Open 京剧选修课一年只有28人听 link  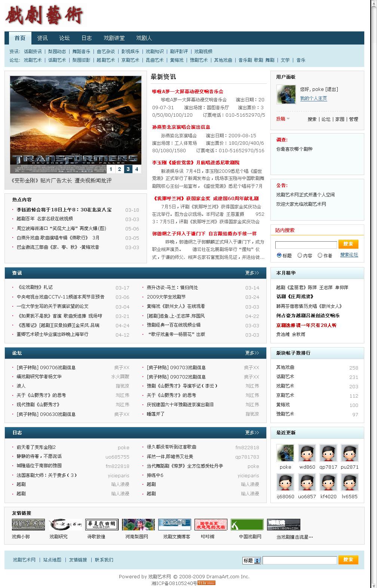tap(306, 325)
